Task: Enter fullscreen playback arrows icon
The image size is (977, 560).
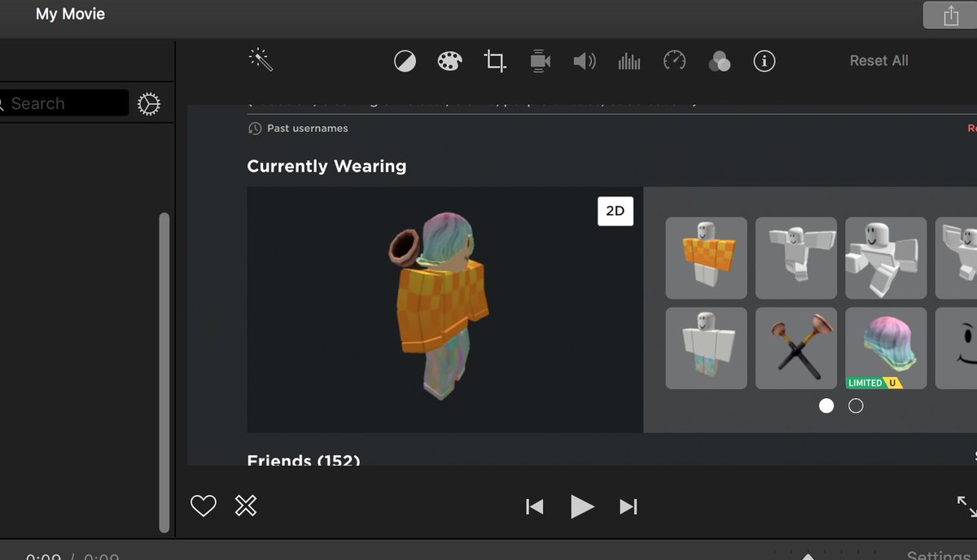Action: click(x=966, y=506)
